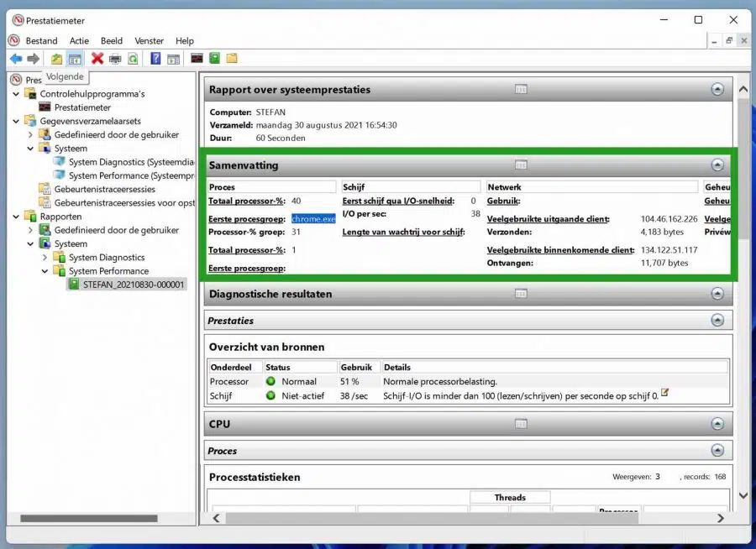
Task: Expand the System Diagnostics node under Rapporten
Action: (45, 258)
